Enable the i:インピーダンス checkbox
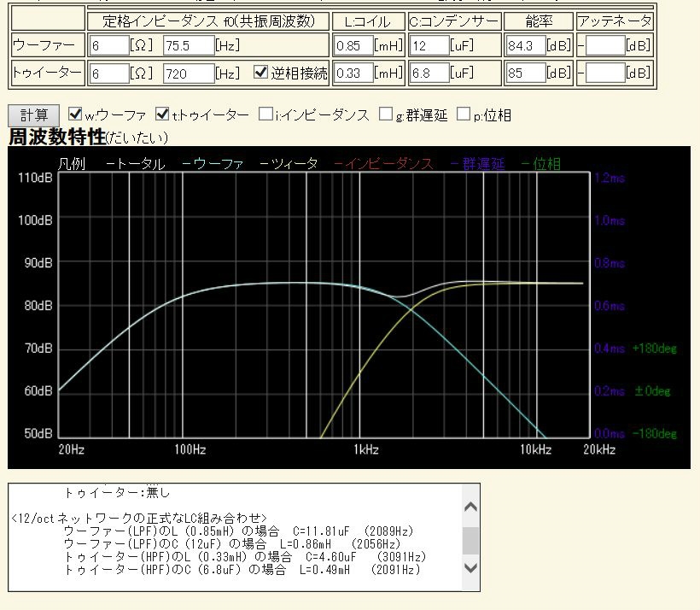This screenshot has width=700, height=610. tap(266, 114)
